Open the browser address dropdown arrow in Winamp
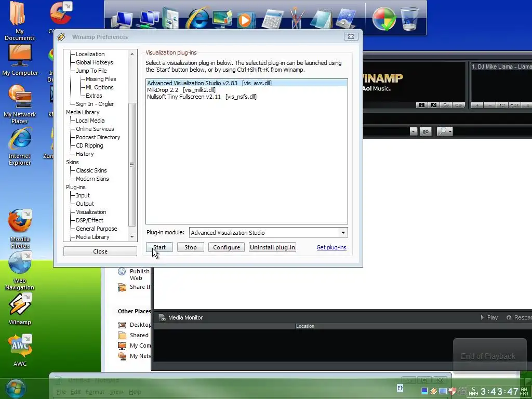532x399 pixels. click(413, 131)
